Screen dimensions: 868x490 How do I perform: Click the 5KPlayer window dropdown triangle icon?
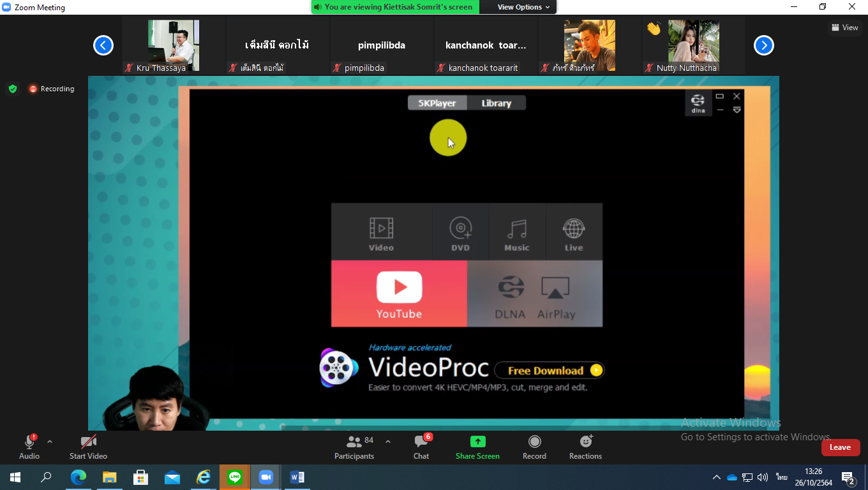click(737, 110)
